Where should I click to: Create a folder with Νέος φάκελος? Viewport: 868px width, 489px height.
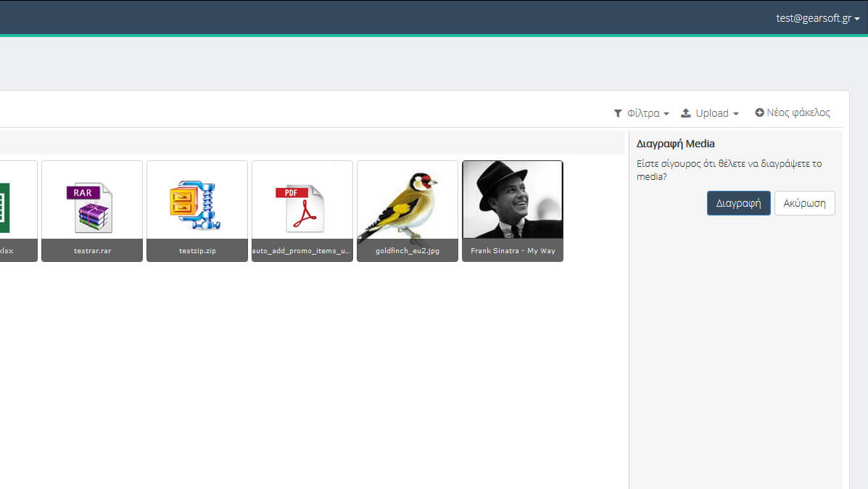(x=793, y=112)
